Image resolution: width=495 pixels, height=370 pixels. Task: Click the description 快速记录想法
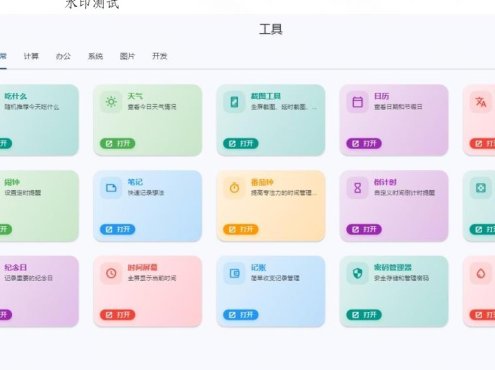pos(146,193)
